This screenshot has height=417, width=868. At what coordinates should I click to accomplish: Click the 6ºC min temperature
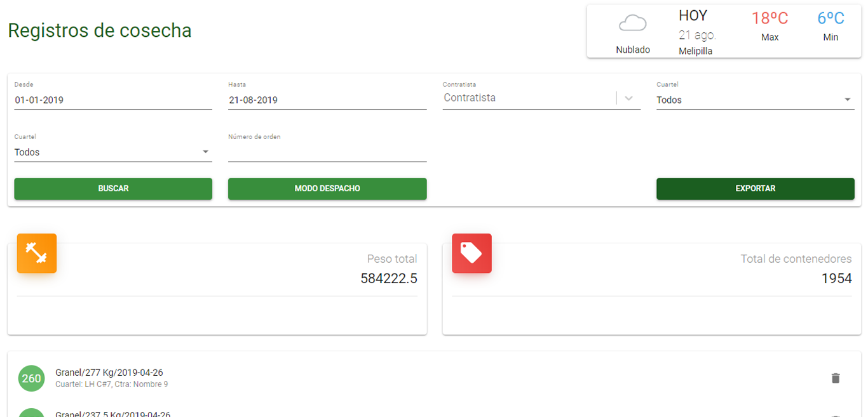tap(831, 18)
